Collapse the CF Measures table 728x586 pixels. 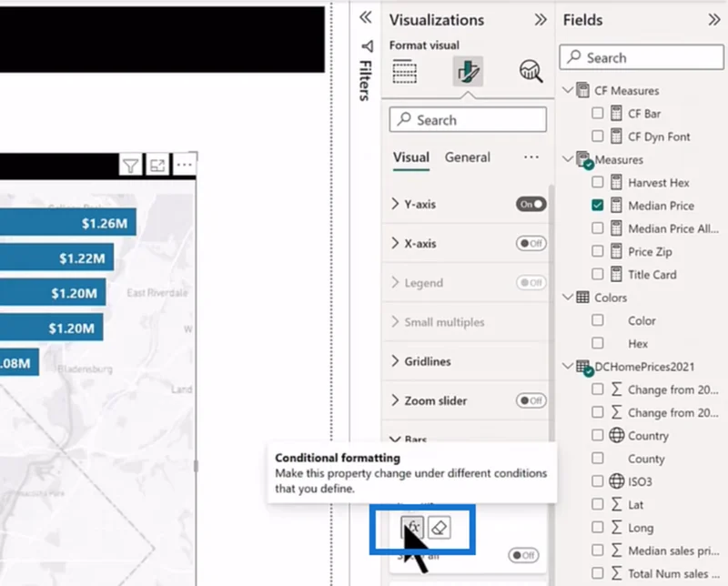point(567,89)
